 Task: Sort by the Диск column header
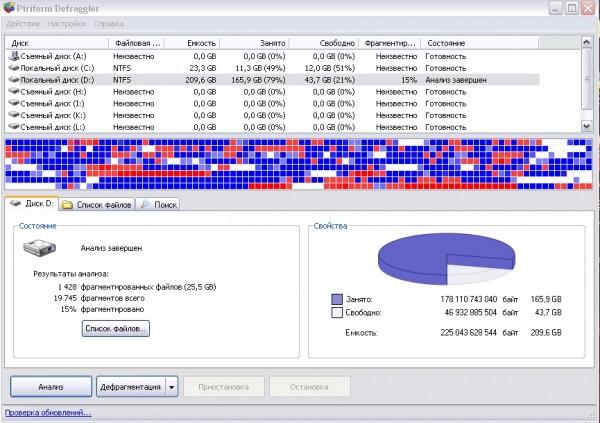[57, 43]
